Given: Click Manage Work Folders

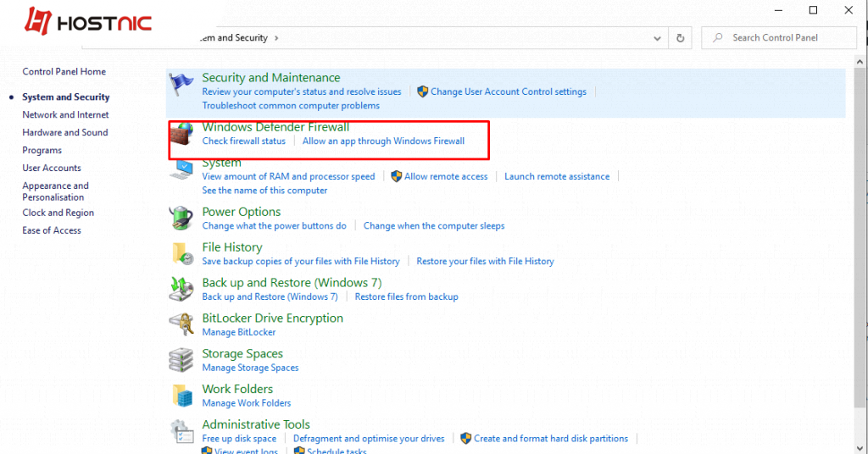Looking at the screenshot, I should 247,403.
